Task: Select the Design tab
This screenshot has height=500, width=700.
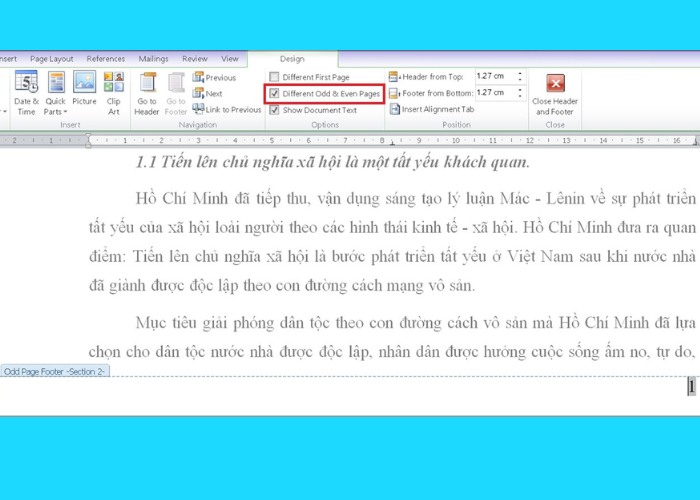Action: [292, 59]
